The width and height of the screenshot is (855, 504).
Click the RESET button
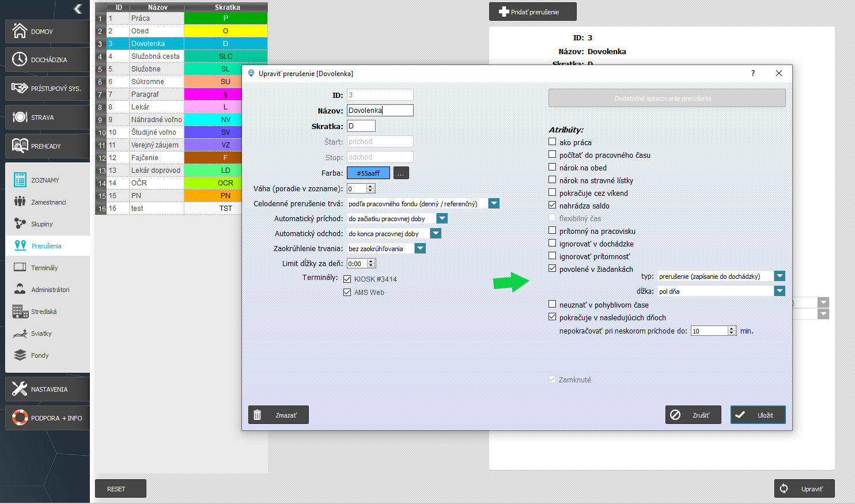(x=120, y=488)
